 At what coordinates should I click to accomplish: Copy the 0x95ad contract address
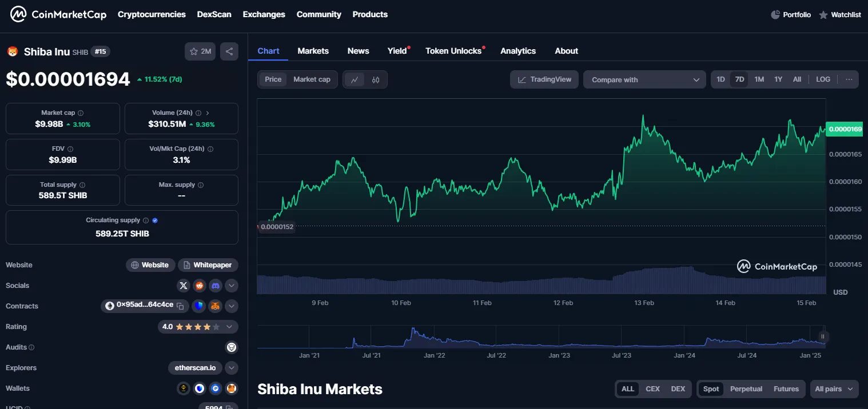coord(181,306)
